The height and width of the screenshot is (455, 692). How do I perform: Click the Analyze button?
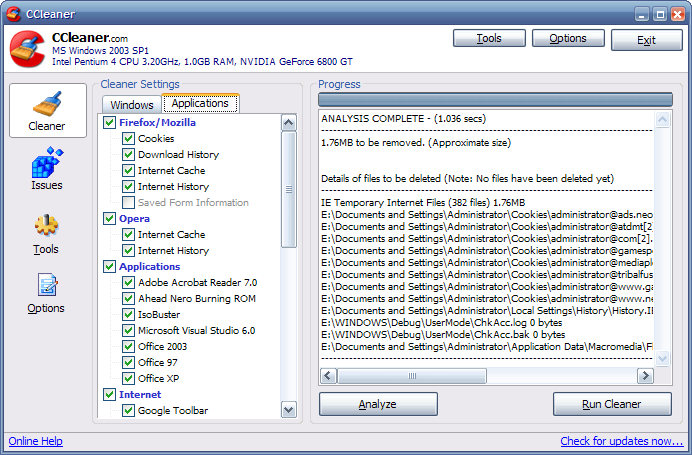pos(378,404)
